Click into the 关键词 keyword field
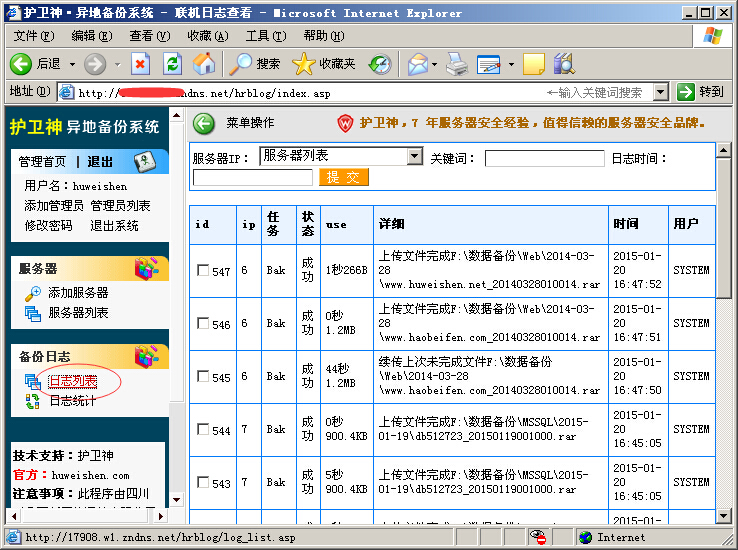Screen dimensions: 738x550 545,159
